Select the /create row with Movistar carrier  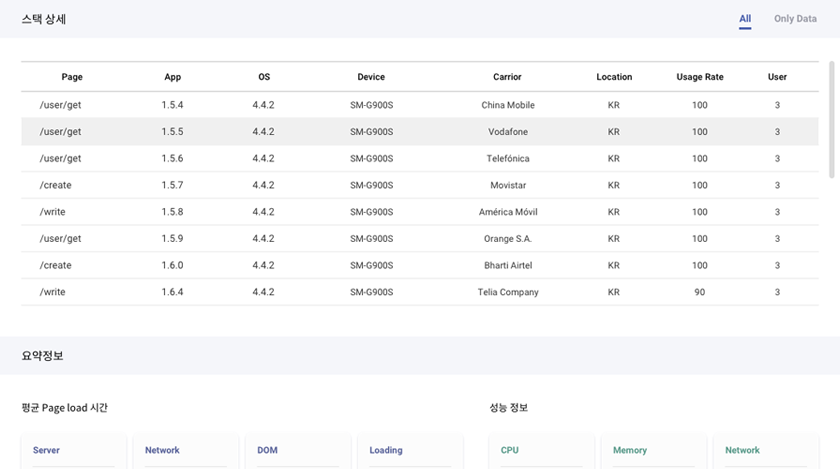tap(420, 185)
